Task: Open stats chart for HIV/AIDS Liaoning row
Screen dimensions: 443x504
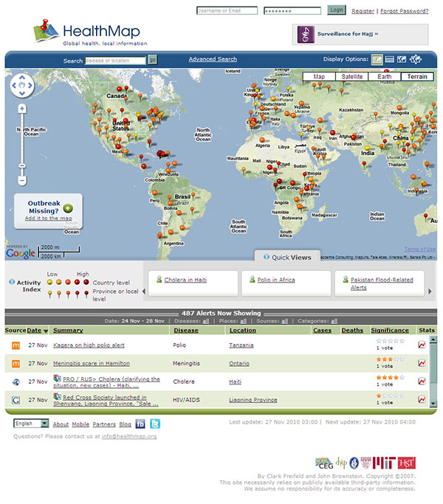Action: (422, 399)
